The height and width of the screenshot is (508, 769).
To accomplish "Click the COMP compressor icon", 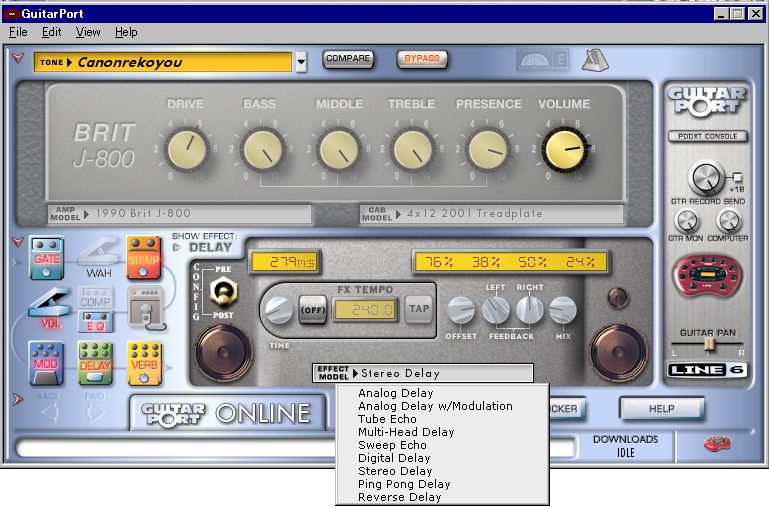I will (x=96, y=298).
